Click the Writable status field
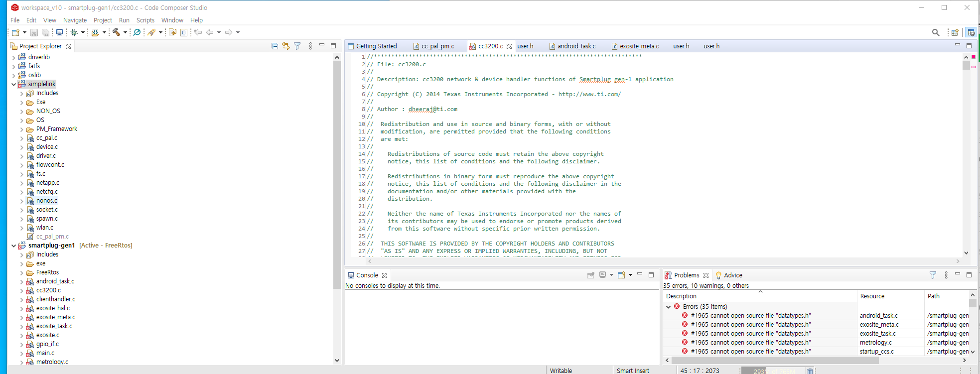The image size is (980, 374). (561, 371)
